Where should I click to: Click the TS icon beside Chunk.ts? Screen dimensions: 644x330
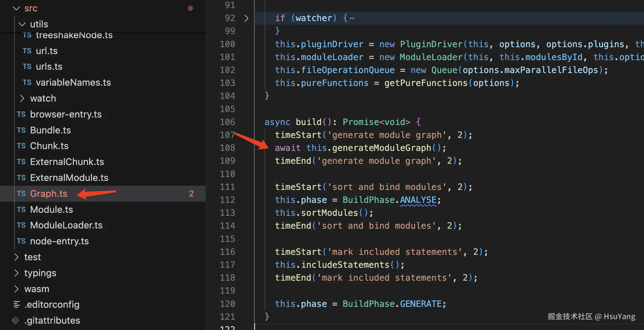pos(21,146)
